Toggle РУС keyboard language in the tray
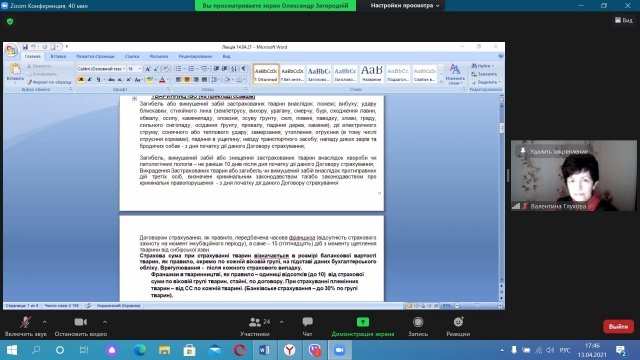 pyautogui.click(x=565, y=350)
